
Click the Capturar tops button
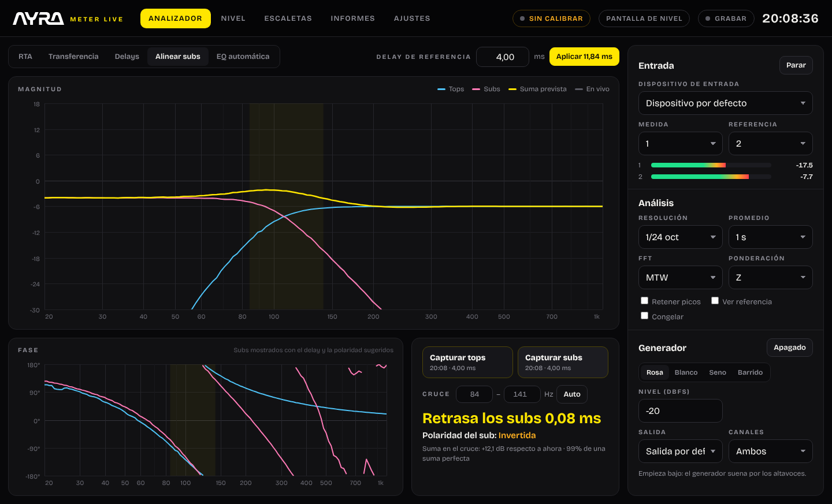coord(467,363)
